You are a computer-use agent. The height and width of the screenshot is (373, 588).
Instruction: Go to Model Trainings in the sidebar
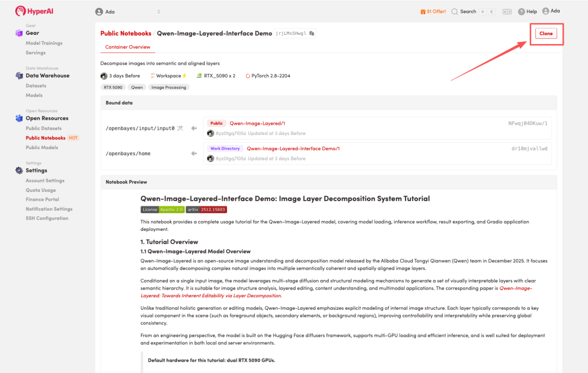pos(44,43)
